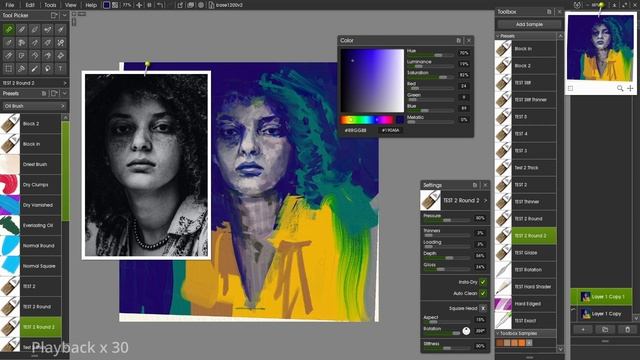Select the active green Oil Brush tool
Viewport: 640px width, 360px height.
tap(9, 29)
